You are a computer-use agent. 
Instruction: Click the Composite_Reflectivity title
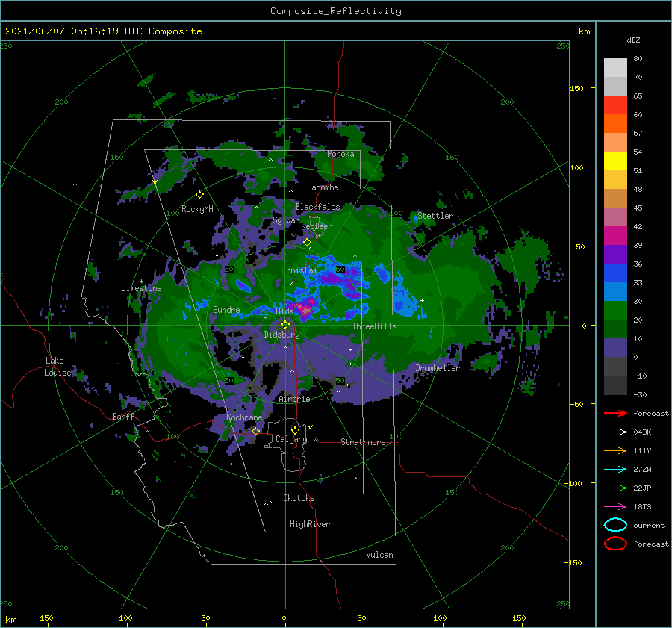pyautogui.click(x=336, y=11)
